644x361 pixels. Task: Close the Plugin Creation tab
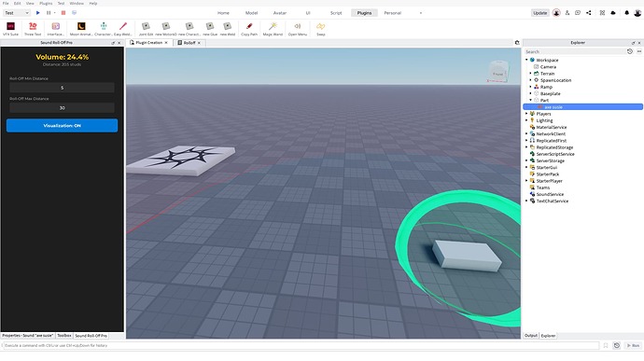tap(166, 43)
